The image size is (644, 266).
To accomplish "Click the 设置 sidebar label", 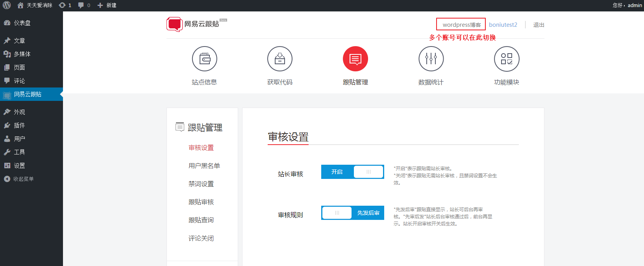I will (20, 166).
